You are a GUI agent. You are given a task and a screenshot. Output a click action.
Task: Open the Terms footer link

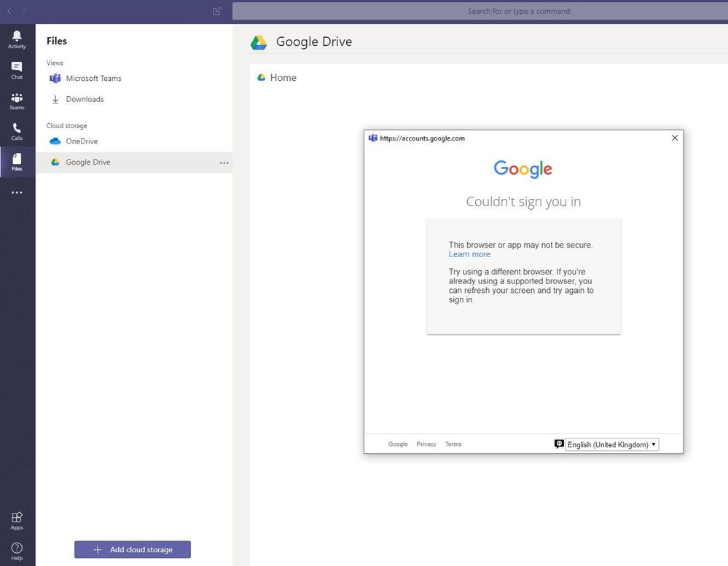(453, 444)
